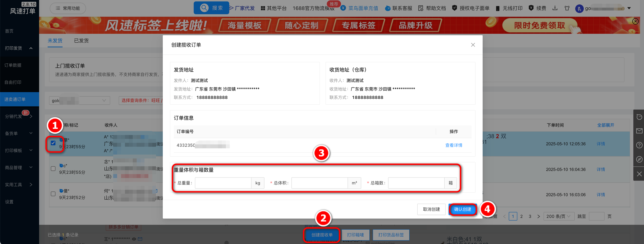
Task: Click the user avatar icon
Action: click(x=579, y=9)
